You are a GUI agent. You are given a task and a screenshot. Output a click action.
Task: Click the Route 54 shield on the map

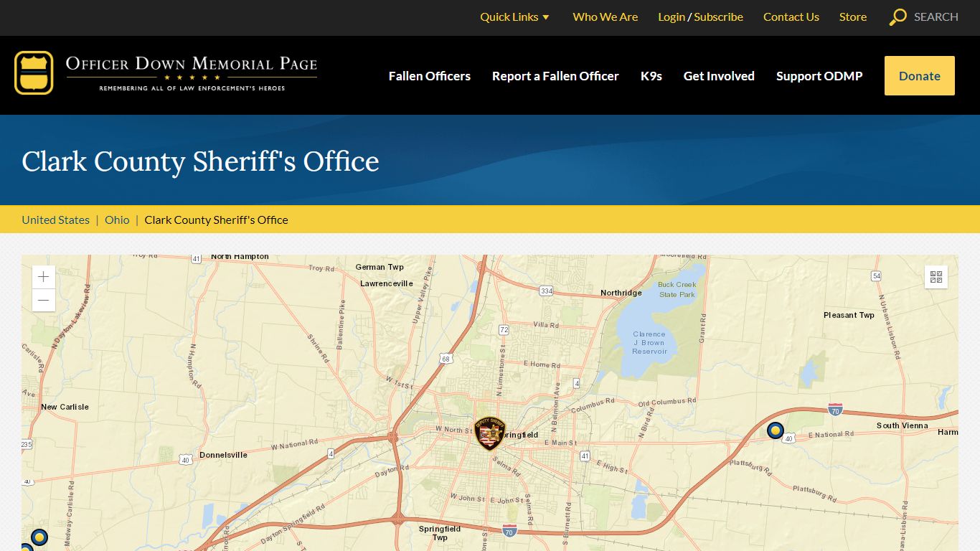(876, 275)
